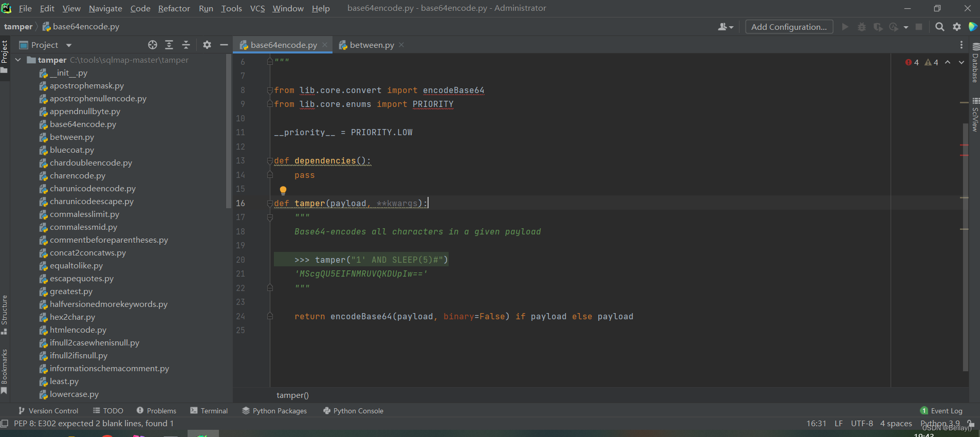This screenshot has height=437, width=980.
Task: Go to next highlighted error arrow
Action: (x=961, y=62)
